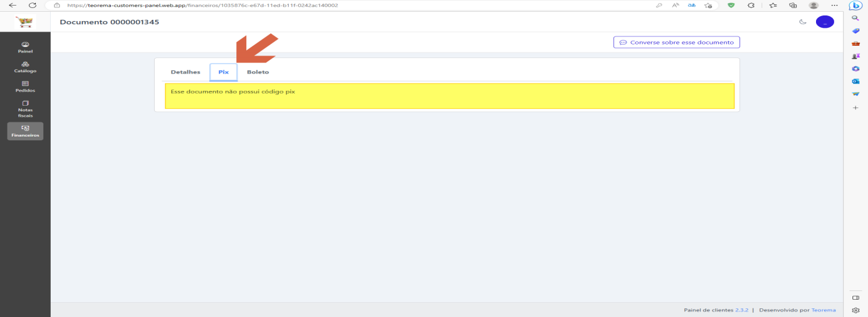The width and height of the screenshot is (868, 317).
Task: Click the 'Desenvolvido por' footer text
Action: [784, 310]
